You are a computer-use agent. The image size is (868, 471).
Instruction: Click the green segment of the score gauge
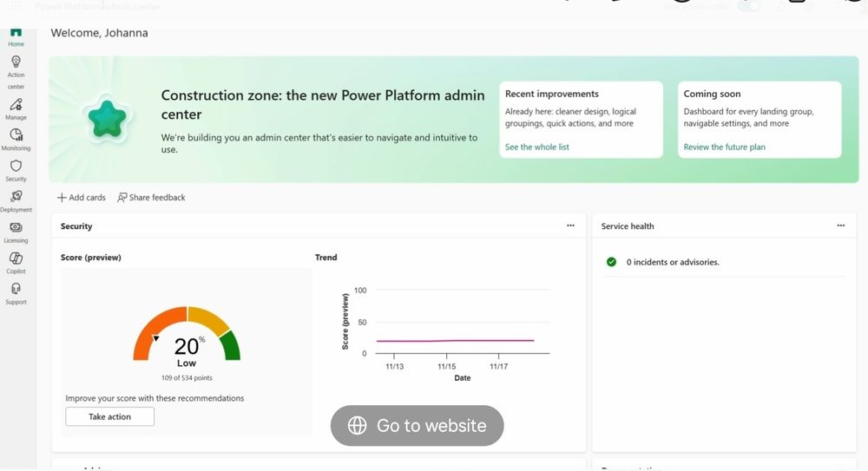232,346
